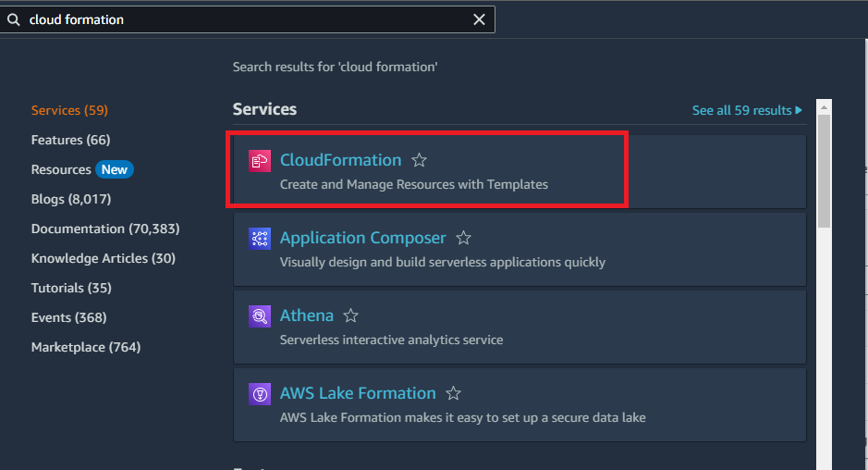
Task: Click the New badge beside Resources
Action: point(114,169)
